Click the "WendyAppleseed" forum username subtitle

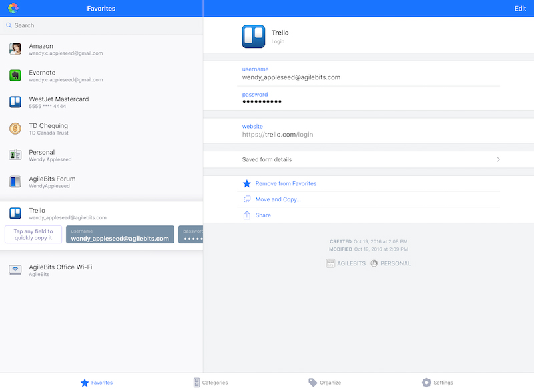(49, 186)
